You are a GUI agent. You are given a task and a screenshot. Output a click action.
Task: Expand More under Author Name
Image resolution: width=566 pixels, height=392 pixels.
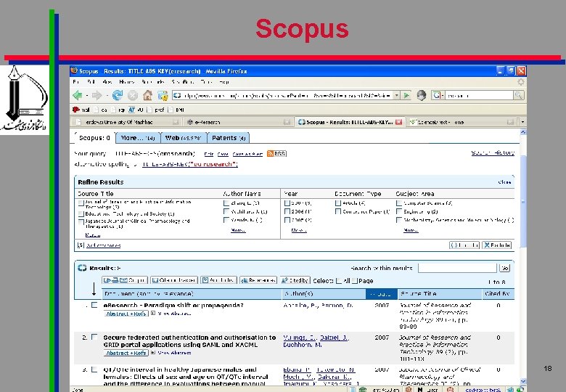[x=238, y=230]
